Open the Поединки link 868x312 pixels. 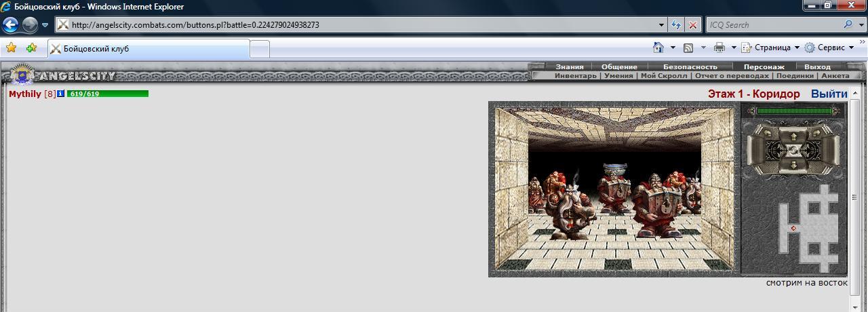(795, 75)
